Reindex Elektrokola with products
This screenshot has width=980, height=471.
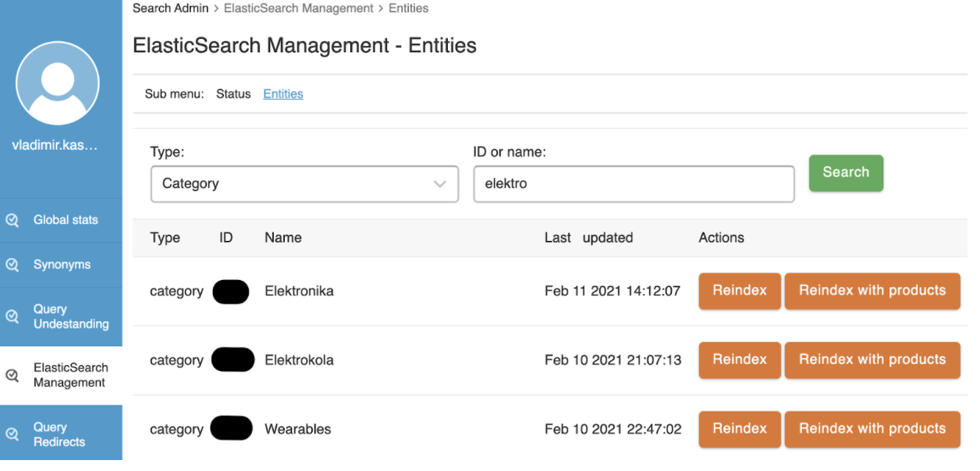pyautogui.click(x=872, y=360)
